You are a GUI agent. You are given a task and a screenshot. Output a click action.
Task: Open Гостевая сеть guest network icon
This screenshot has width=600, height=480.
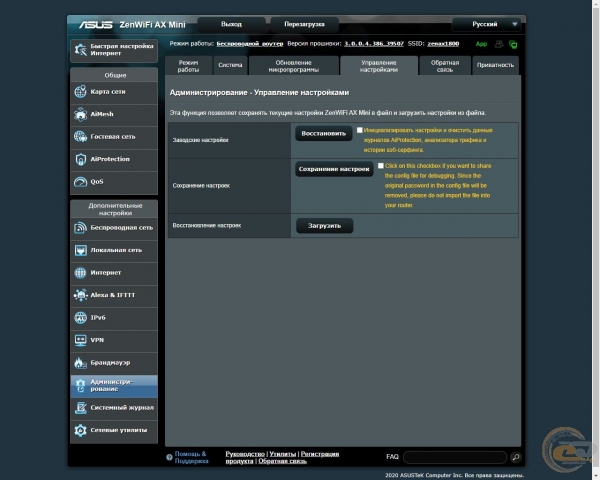point(80,137)
